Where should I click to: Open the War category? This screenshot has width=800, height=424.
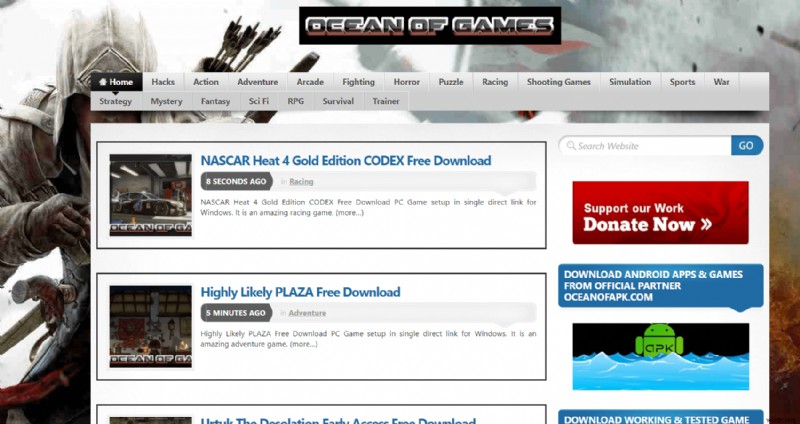[x=721, y=82]
